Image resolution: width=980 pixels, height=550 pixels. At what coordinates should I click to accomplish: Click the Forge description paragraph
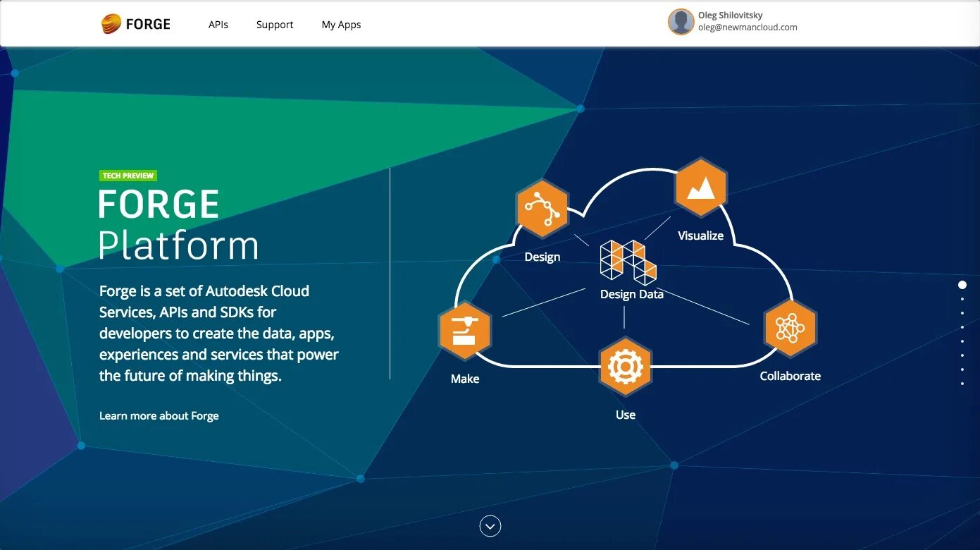(219, 334)
